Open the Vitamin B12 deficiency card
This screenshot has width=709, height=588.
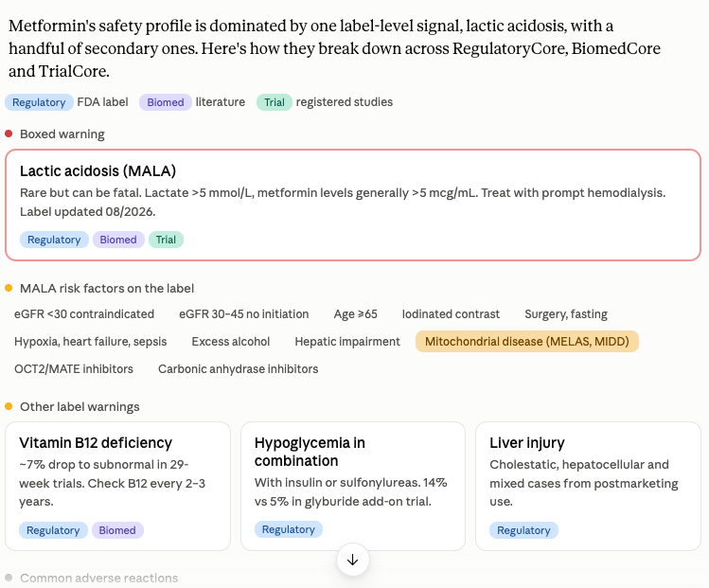pos(118,487)
